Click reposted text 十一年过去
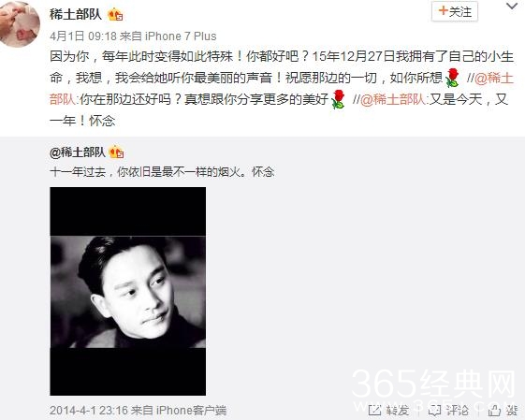 click(x=78, y=172)
